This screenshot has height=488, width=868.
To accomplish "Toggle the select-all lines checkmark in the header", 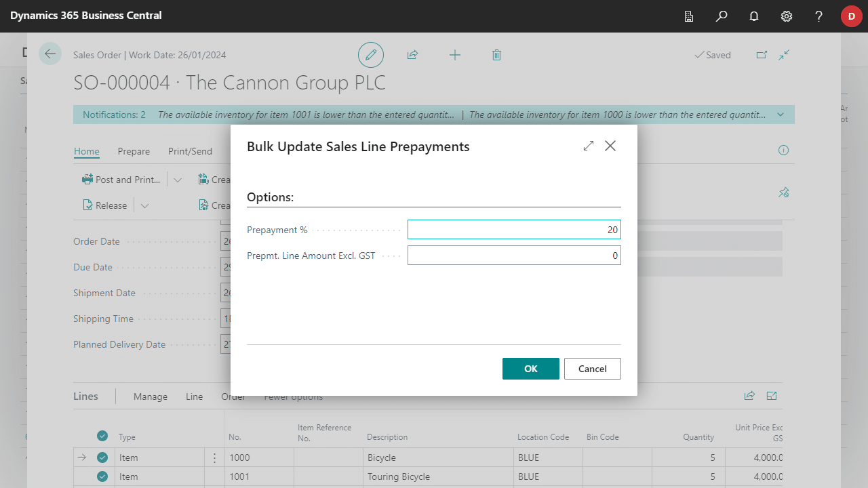I will tap(102, 436).
